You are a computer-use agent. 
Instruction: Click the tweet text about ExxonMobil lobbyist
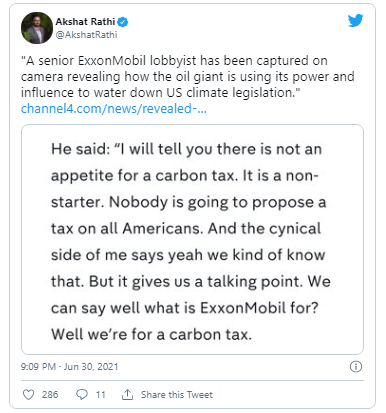(187, 76)
